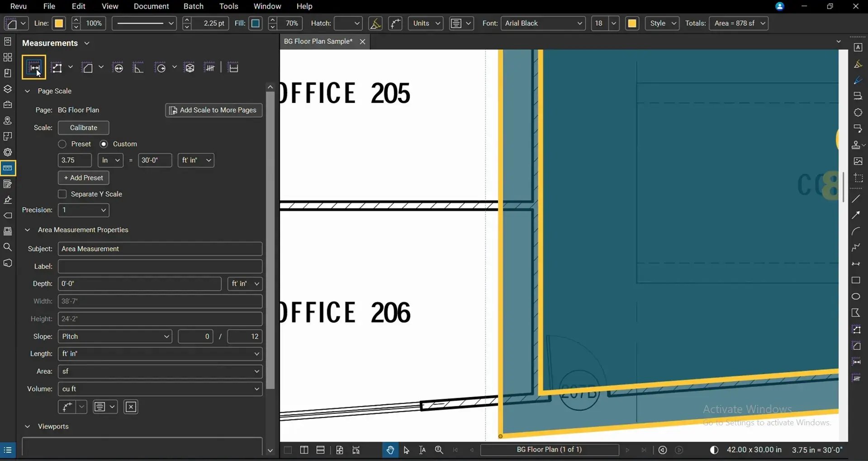The height and width of the screenshot is (461, 868).
Task: Open the Units button in toolbar
Action: [x=426, y=24]
